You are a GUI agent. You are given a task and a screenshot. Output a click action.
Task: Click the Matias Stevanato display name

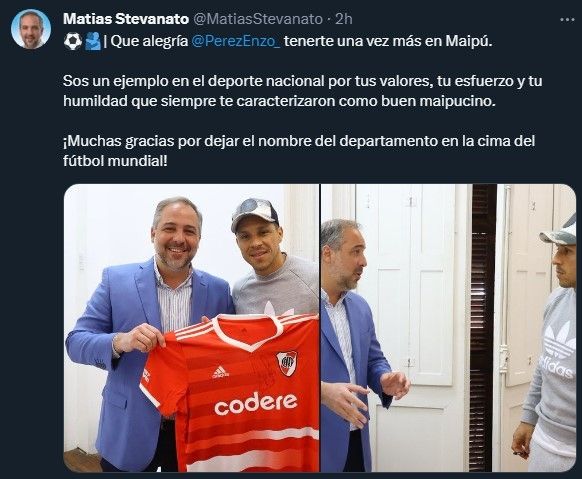point(126,19)
